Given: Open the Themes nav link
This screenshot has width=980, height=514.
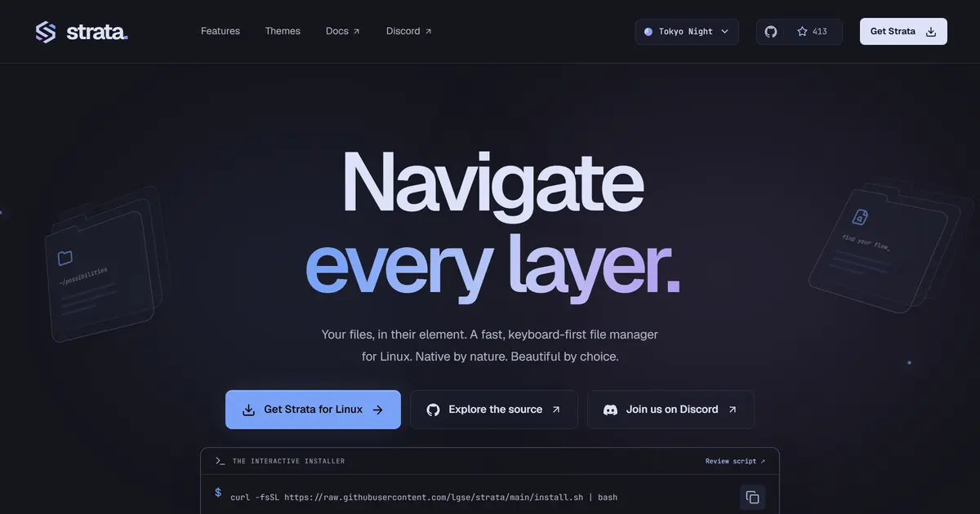Looking at the screenshot, I should click(283, 31).
